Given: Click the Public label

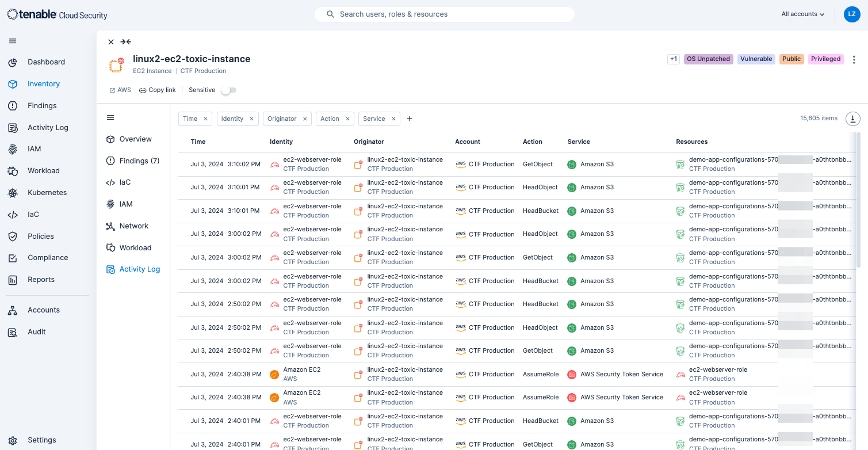Looking at the screenshot, I should click(791, 59).
